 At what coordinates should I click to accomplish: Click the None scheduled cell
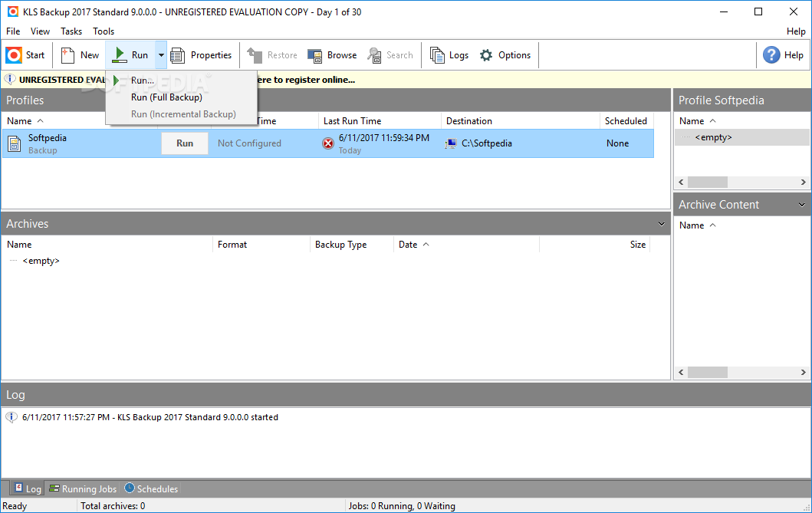[617, 143]
